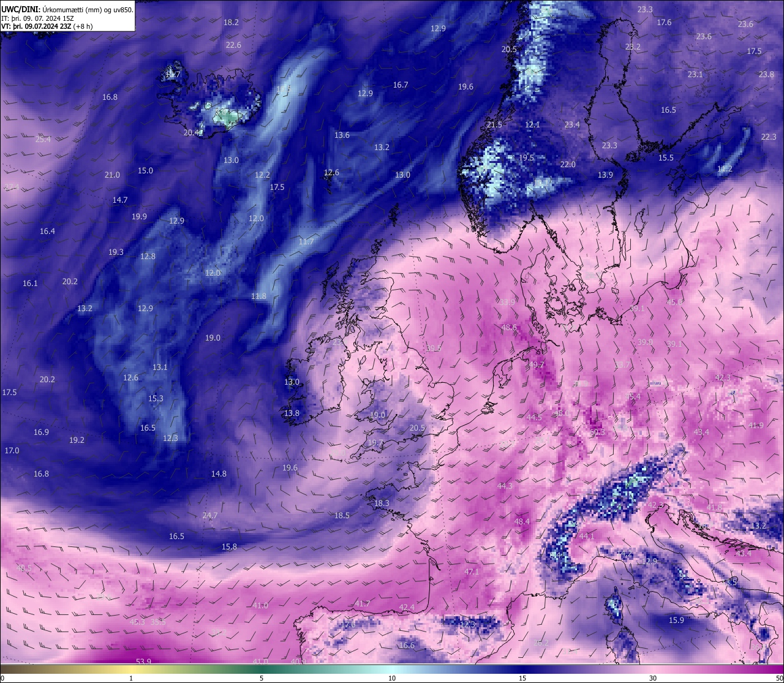Click the map value '13.1'
Screen dimensions: 784x683
click(160, 367)
